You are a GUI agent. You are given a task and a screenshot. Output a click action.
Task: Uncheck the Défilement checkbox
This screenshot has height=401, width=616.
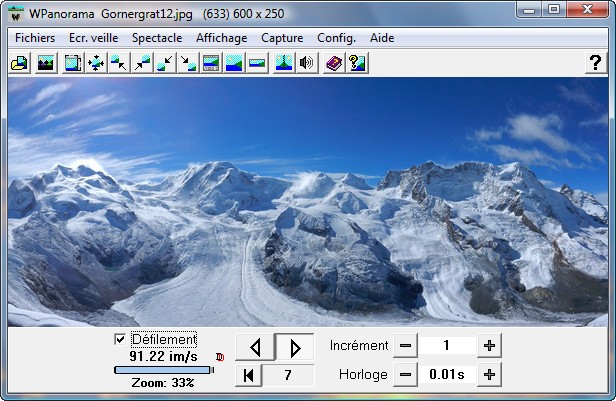pyautogui.click(x=119, y=339)
